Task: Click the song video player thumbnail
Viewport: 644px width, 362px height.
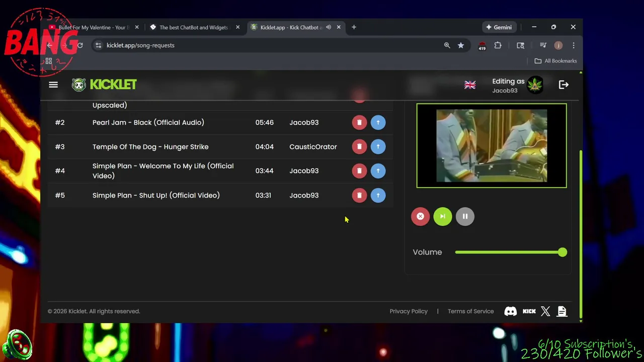Action: 492,145
